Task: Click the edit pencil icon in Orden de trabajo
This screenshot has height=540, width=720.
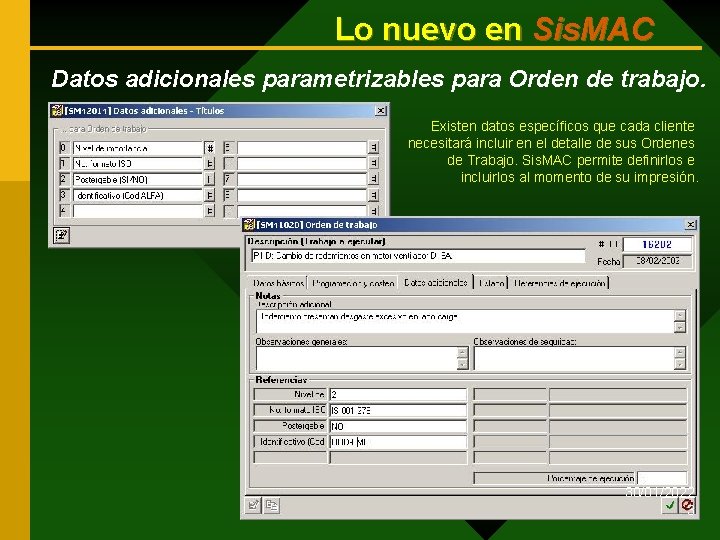Action: [253, 506]
